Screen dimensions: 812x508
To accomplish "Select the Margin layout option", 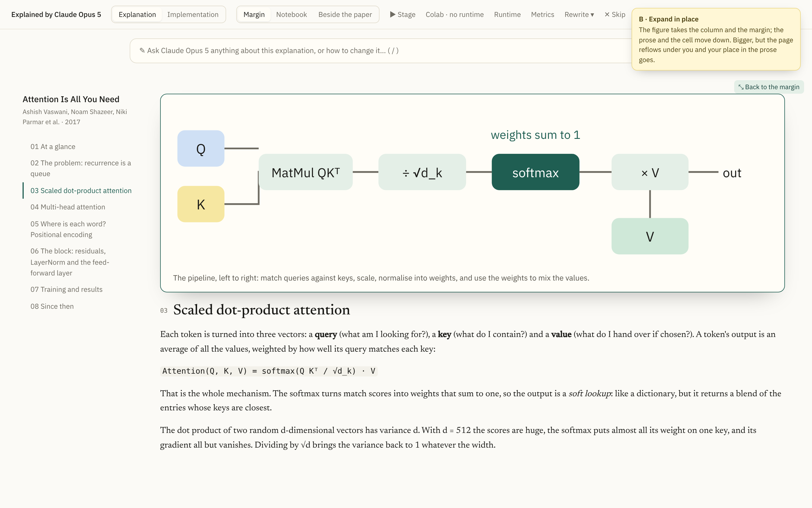I will pos(254,14).
